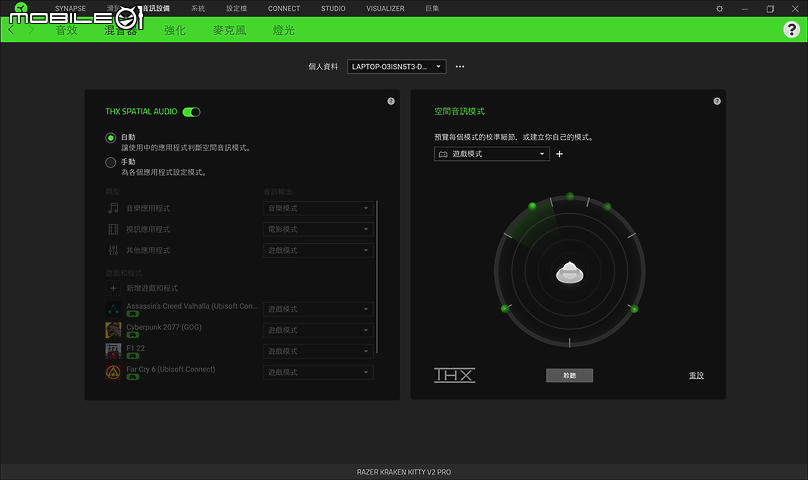Click the listener head in the speaker circle
Viewport: 808px width, 480px height.
pos(569,273)
